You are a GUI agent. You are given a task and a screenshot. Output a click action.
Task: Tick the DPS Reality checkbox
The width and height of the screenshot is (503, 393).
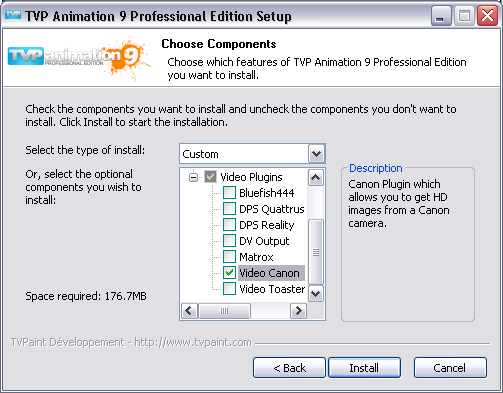[229, 225]
